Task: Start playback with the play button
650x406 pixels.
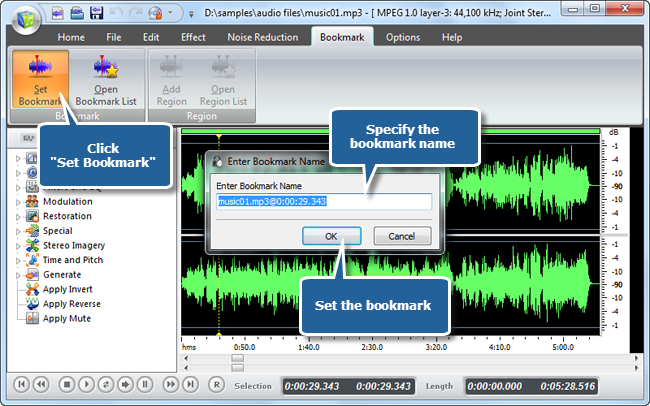Action: pos(86,384)
